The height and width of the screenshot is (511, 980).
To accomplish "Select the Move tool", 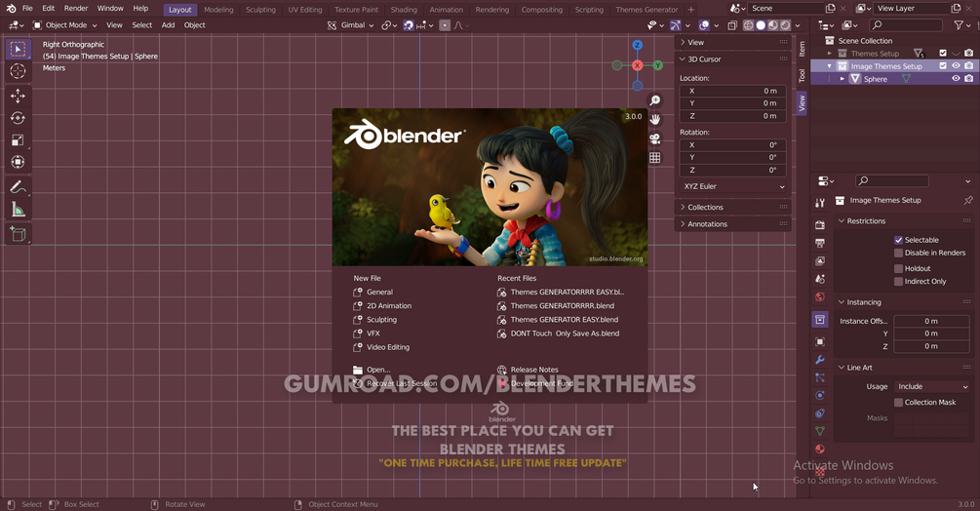I will click(x=19, y=96).
